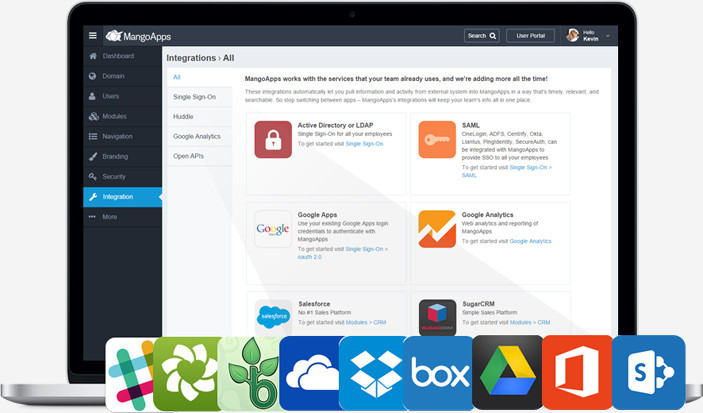Viewport: 703px width, 413px height.
Task: Follow Single Sign-On link under Active Directory
Action: click(364, 144)
